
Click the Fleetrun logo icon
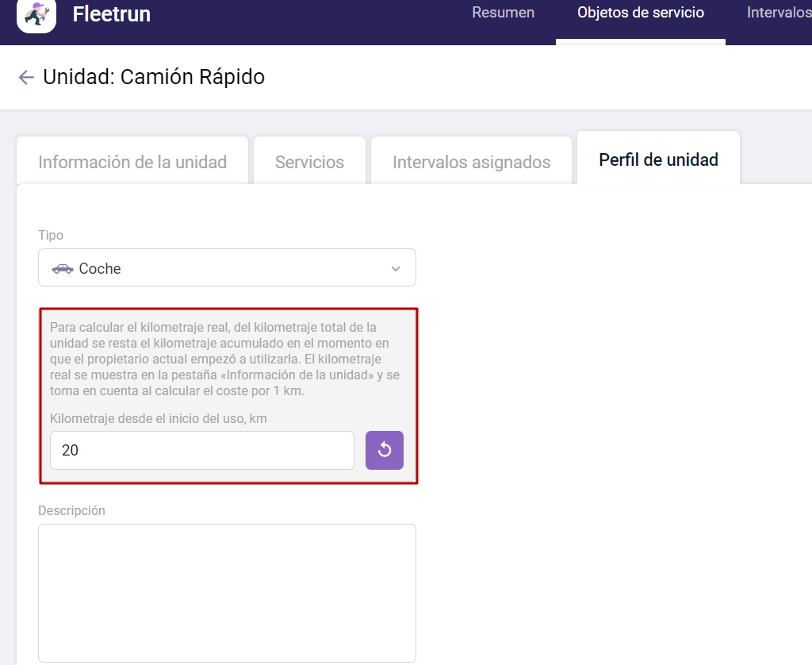[x=36, y=14]
